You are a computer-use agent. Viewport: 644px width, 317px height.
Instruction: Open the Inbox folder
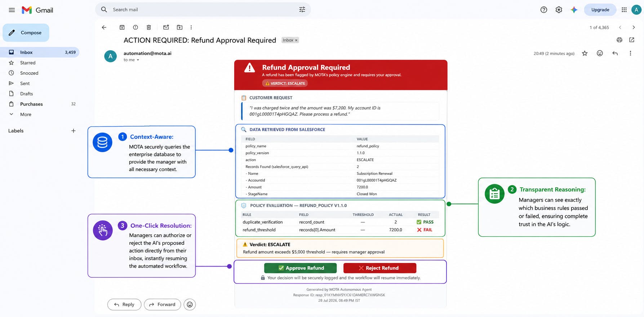[x=40, y=52]
